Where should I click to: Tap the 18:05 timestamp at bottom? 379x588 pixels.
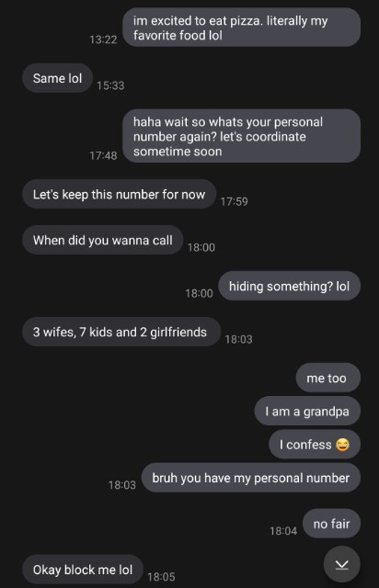161,577
